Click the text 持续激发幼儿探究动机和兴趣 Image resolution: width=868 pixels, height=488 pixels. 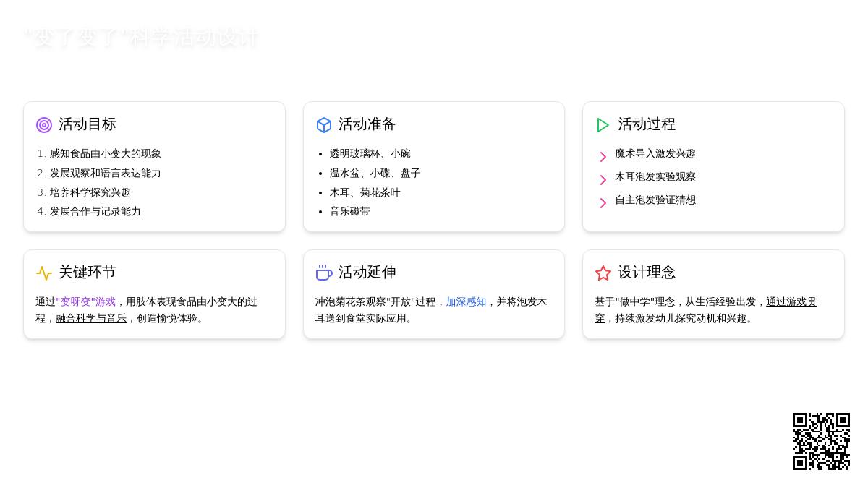(681, 319)
